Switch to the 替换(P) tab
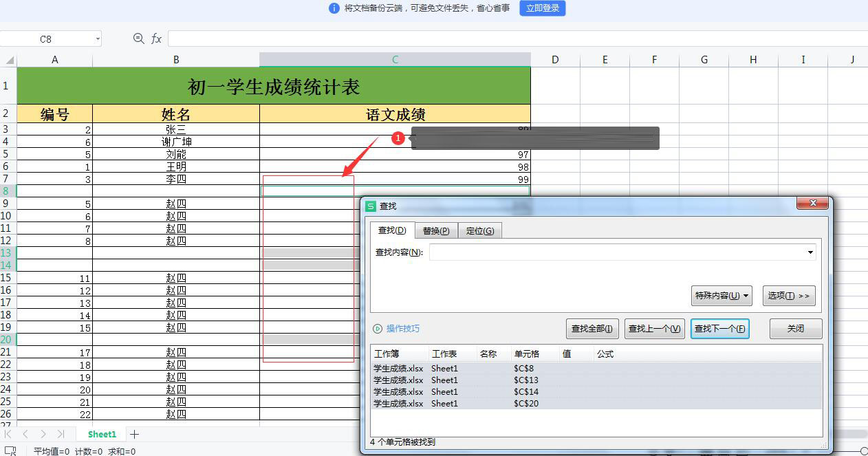The height and width of the screenshot is (456, 868). pyautogui.click(x=436, y=231)
